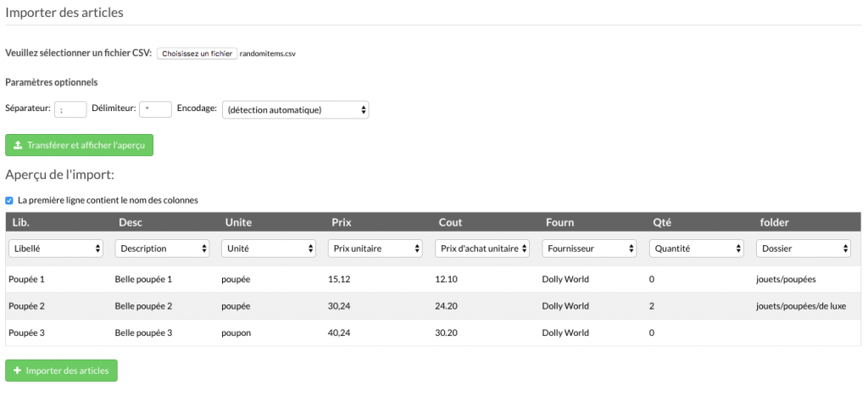Focus the Séparateur input field
The image size is (868, 396).
coord(70,109)
